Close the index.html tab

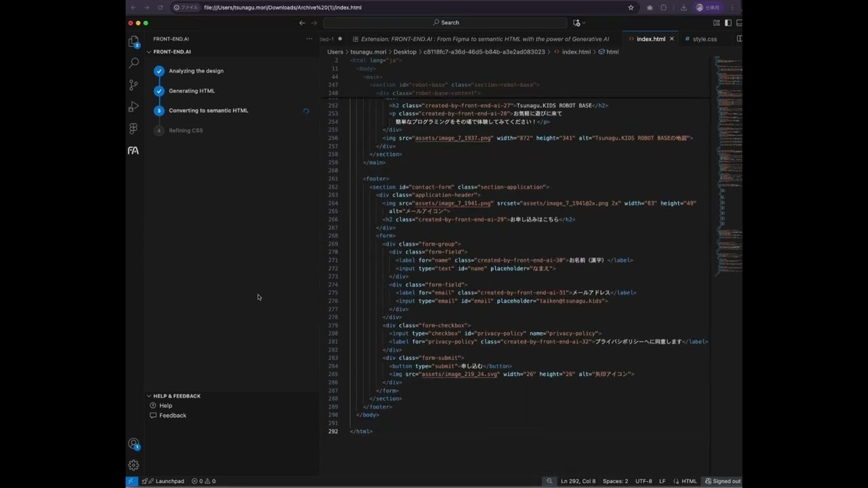(672, 39)
